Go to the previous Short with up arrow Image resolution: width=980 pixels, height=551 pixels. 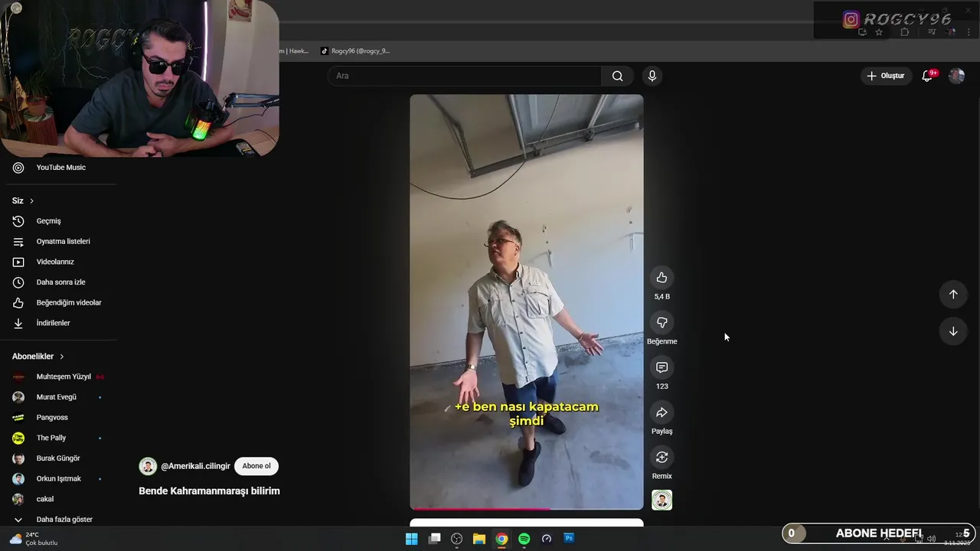tap(953, 295)
